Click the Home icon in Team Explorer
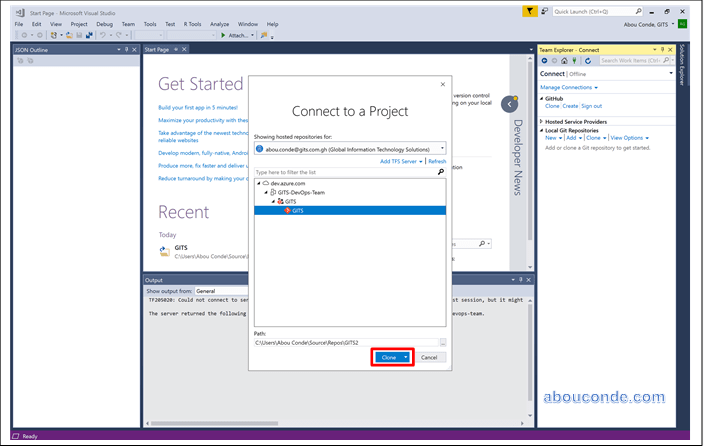This screenshot has width=705, height=447. tap(565, 61)
